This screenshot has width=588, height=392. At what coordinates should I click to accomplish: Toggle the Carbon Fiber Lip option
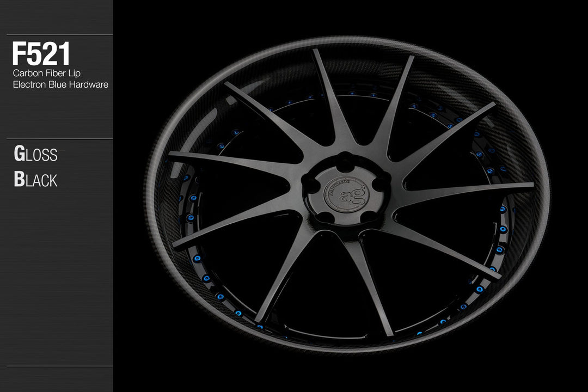(x=46, y=73)
